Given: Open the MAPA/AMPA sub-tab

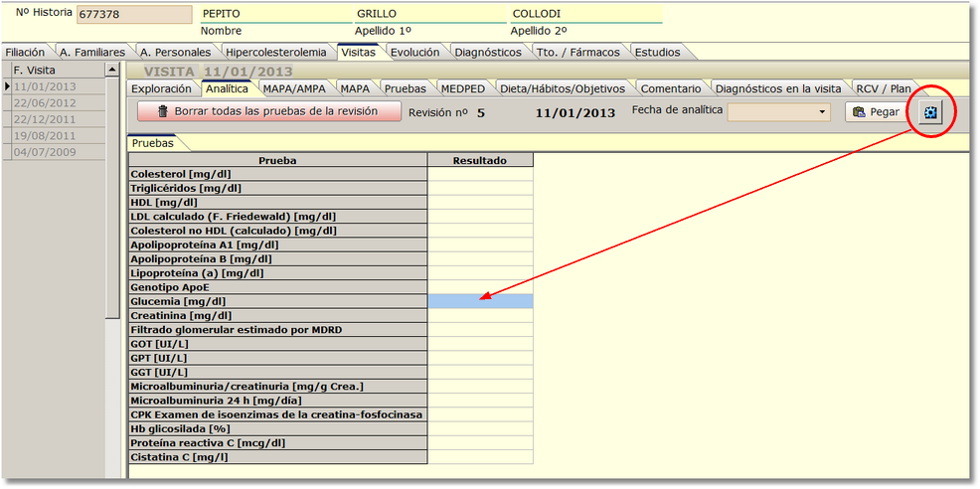Looking at the screenshot, I should (x=294, y=88).
